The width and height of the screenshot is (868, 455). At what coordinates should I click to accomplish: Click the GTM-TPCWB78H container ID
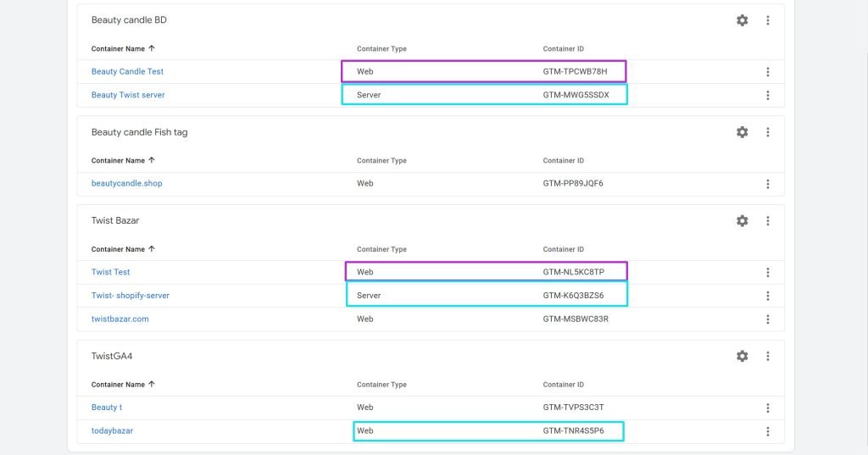coord(575,71)
